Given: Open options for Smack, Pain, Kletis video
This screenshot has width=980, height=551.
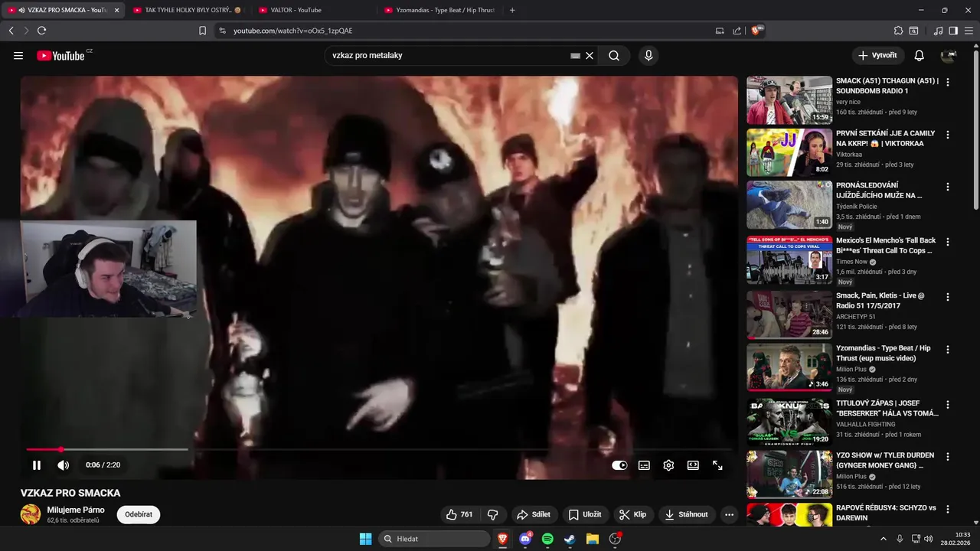Looking at the screenshot, I should pos(948,297).
